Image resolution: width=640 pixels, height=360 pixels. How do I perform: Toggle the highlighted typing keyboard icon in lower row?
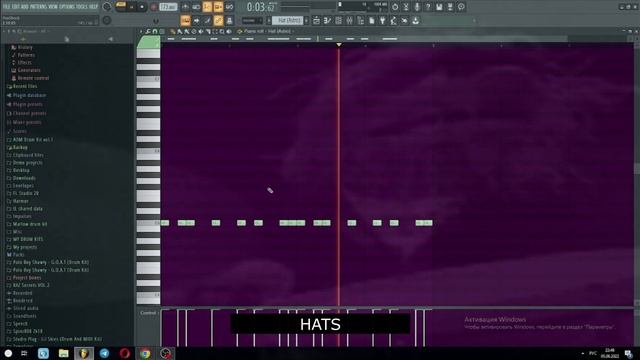coord(185,20)
